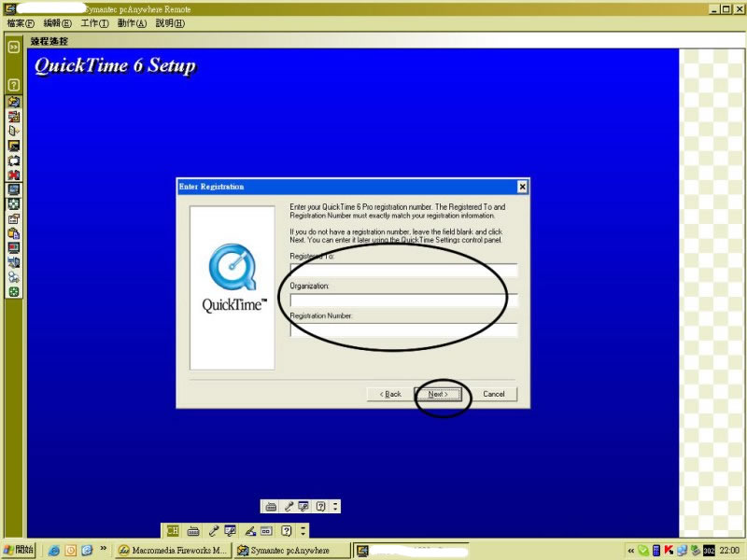
Task: Click the network computers tray icon
Action: (x=682, y=551)
